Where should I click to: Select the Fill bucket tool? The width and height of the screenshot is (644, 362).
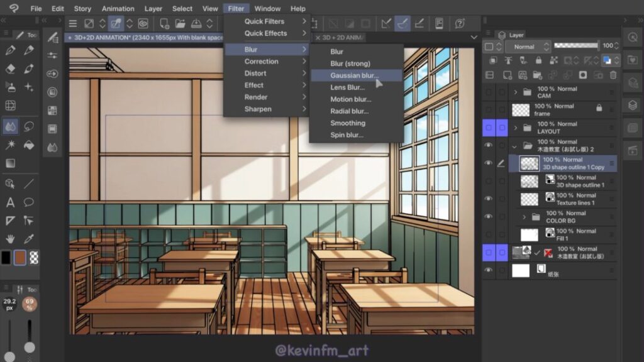(29, 145)
